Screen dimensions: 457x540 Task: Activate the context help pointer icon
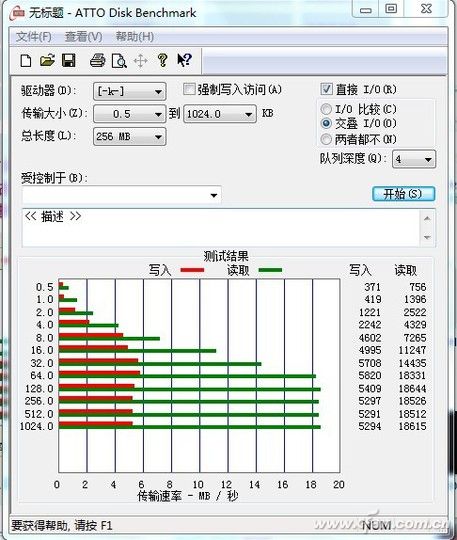(x=184, y=60)
